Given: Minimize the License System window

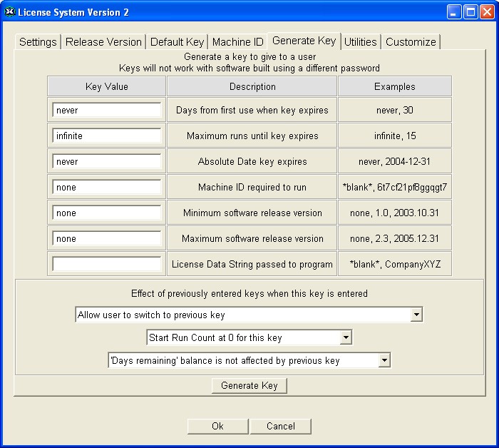Looking at the screenshot, I should tap(454, 12).
